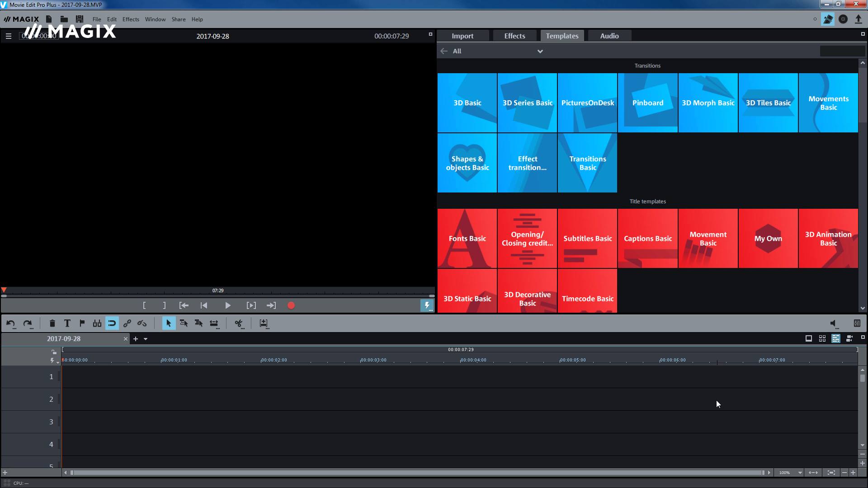Switch to the Effects tab

[x=514, y=35]
